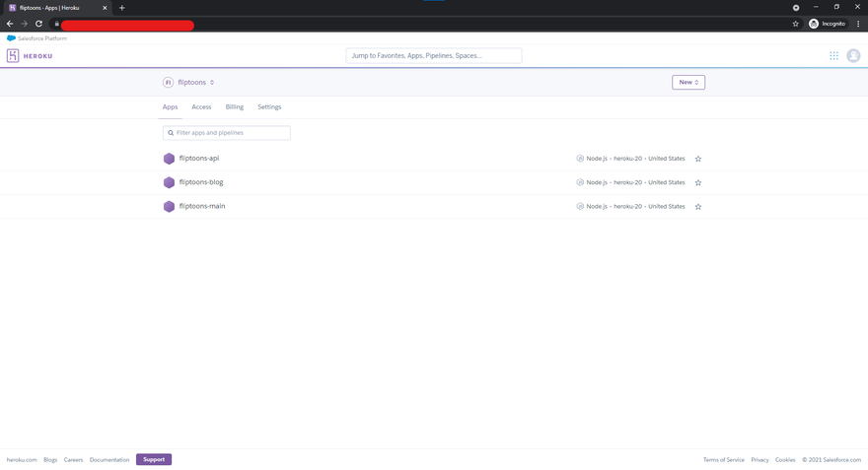Click the purple Support button
The width and height of the screenshot is (868, 470).
click(154, 459)
